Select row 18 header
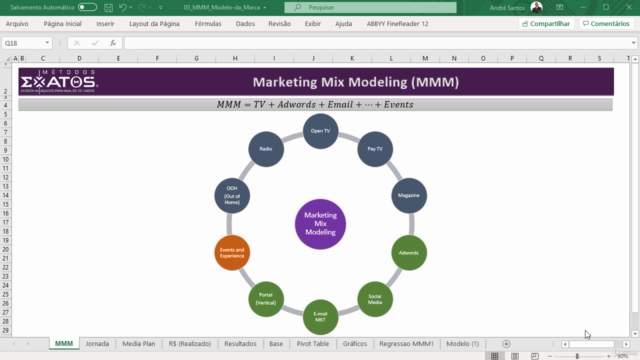640x360 pixels. [6, 231]
